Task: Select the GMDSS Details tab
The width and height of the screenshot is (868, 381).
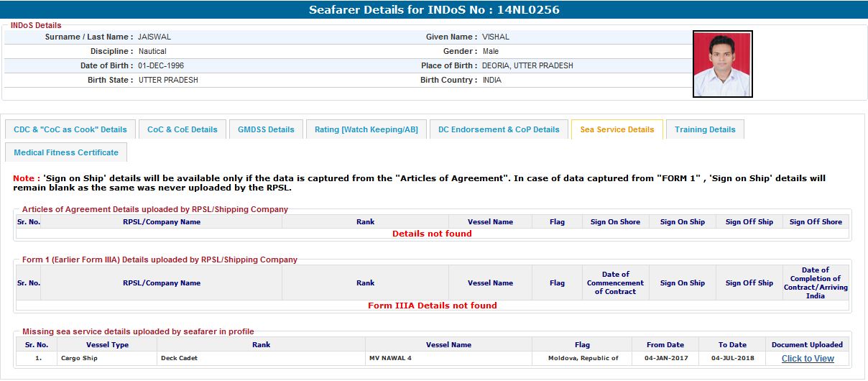Action: [266, 129]
